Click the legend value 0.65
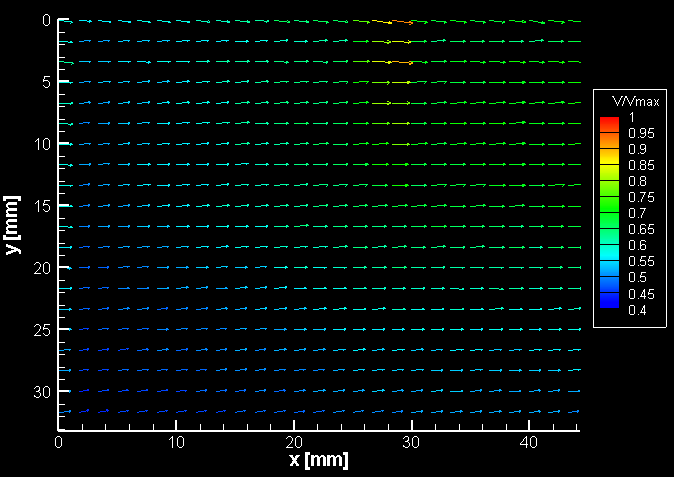Screen dimensions: 674x477 (x=641, y=229)
